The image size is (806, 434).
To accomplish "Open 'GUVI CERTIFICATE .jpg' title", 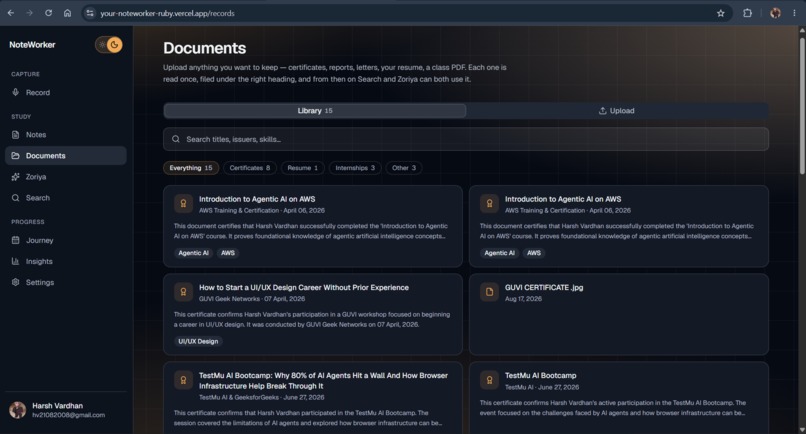I will click(544, 287).
